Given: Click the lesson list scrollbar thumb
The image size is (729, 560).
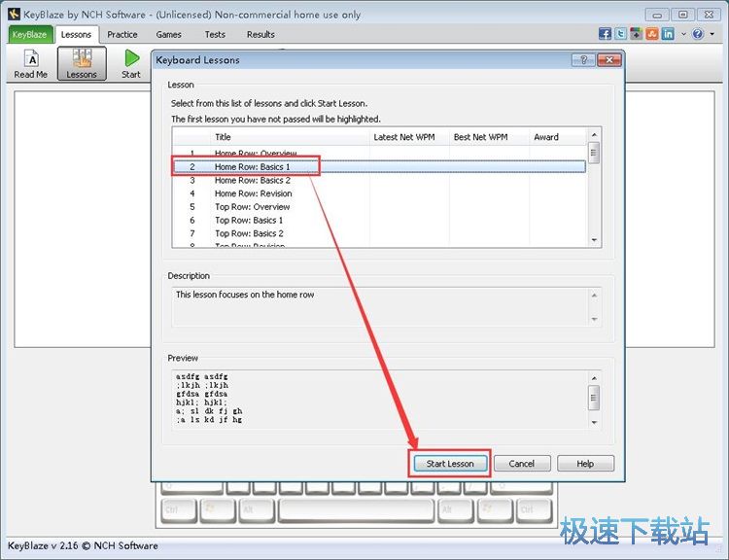Looking at the screenshot, I should click(594, 153).
